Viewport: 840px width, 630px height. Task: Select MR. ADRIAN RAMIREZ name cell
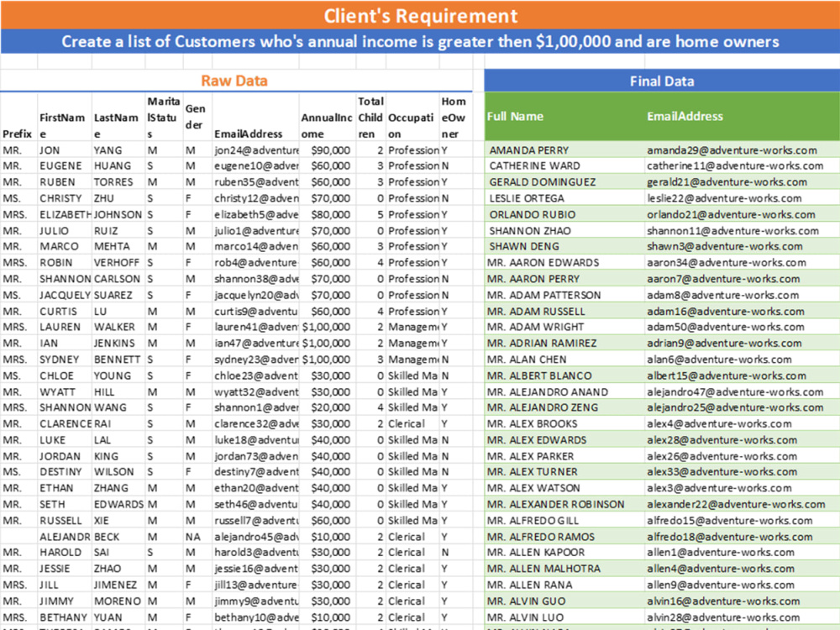point(564,343)
